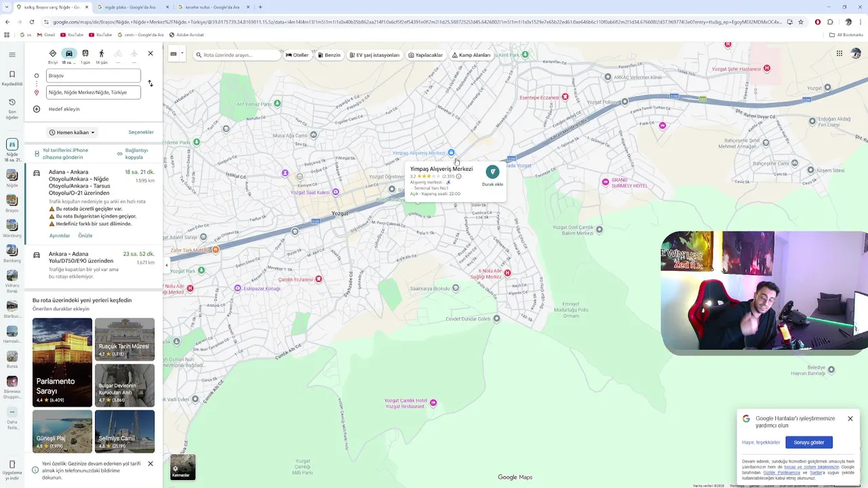Click Önizle to preview route
This screenshot has height=488, width=868.
point(85,236)
